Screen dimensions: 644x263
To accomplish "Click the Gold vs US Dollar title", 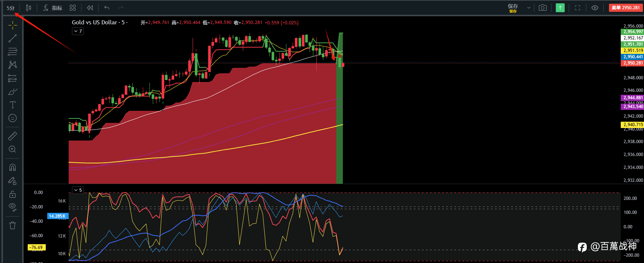I will point(94,23).
